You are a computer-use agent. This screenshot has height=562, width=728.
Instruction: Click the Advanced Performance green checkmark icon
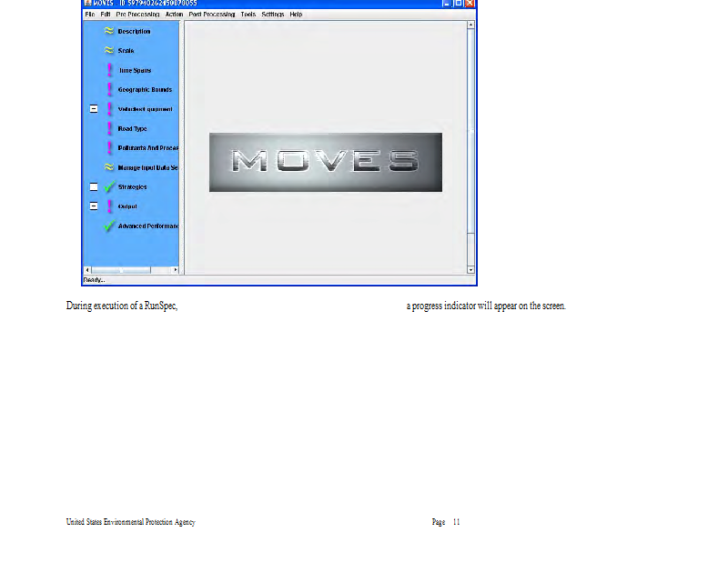[110, 226]
